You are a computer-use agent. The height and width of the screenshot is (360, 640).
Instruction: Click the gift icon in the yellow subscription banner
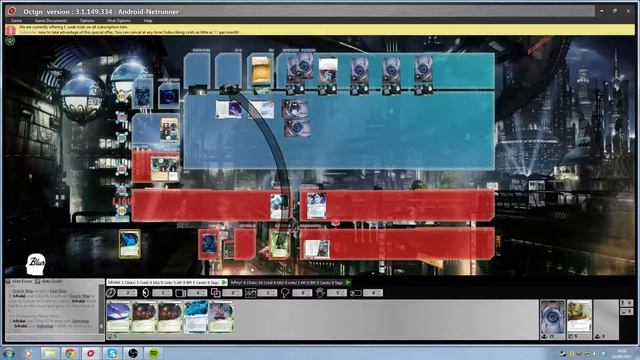pos(11,29)
